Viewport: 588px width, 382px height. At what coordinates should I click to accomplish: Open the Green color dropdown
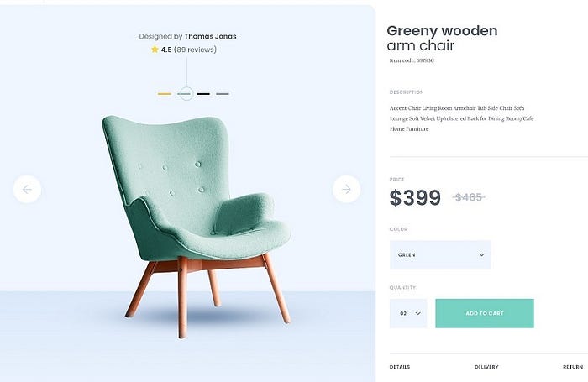click(440, 255)
